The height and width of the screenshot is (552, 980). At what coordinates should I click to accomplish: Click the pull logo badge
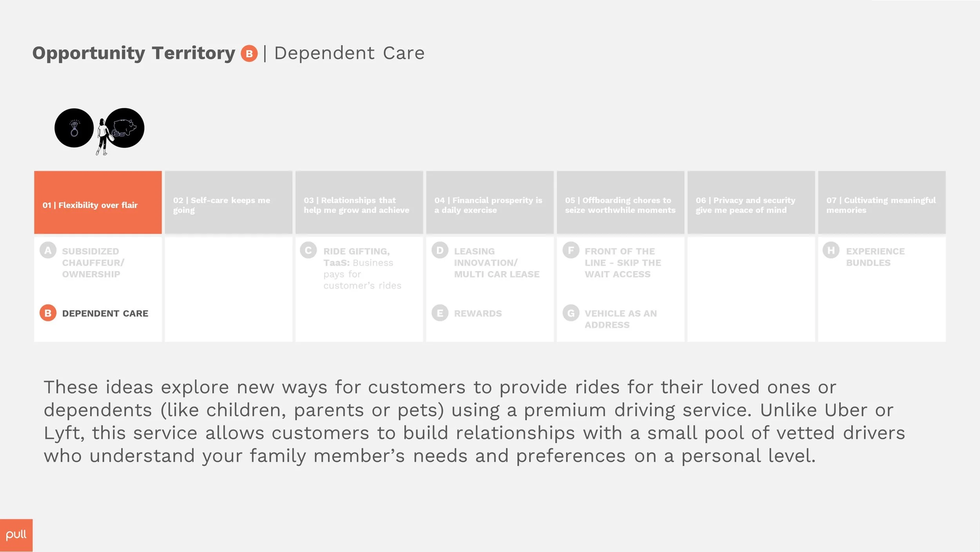click(x=16, y=536)
